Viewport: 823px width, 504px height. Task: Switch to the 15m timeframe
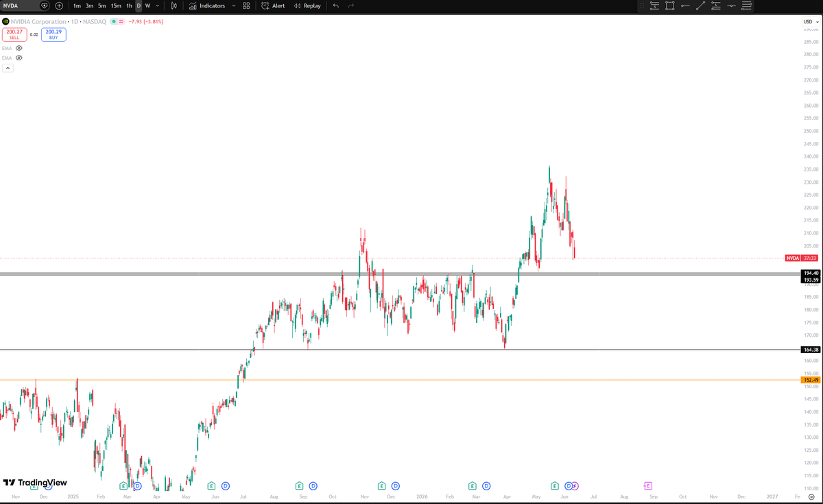tap(116, 5)
